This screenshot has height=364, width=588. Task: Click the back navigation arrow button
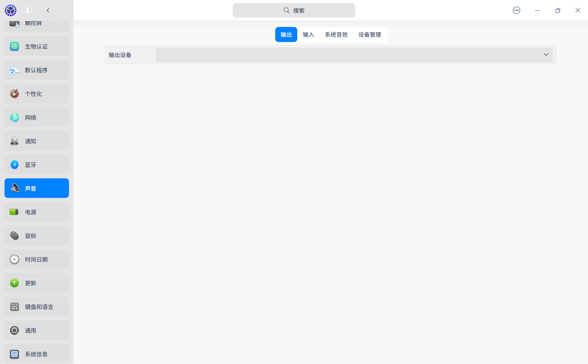coord(48,10)
